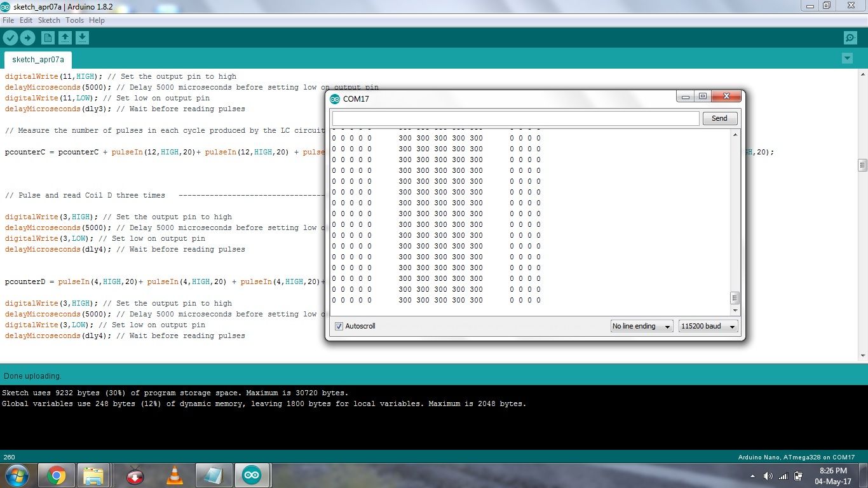Click the Verify sketch checkmark icon
Screen dimensions: 868x488
[x=10, y=38]
